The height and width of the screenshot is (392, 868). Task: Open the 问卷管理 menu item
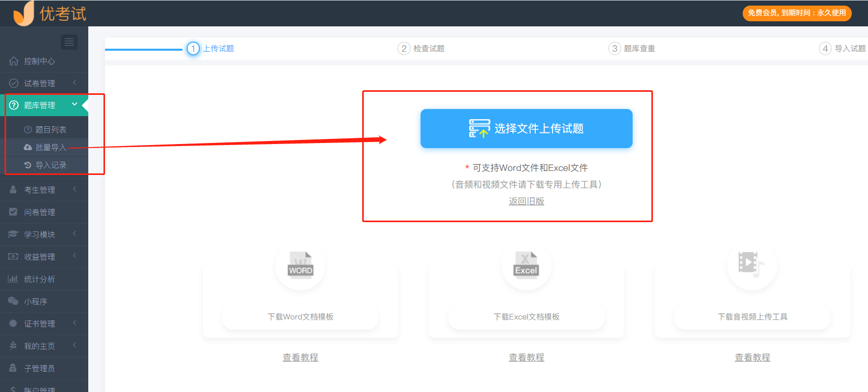coord(44,212)
